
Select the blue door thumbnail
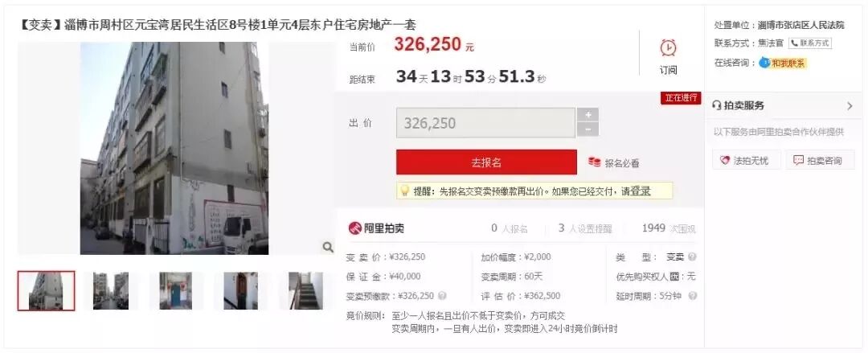pos(176,290)
